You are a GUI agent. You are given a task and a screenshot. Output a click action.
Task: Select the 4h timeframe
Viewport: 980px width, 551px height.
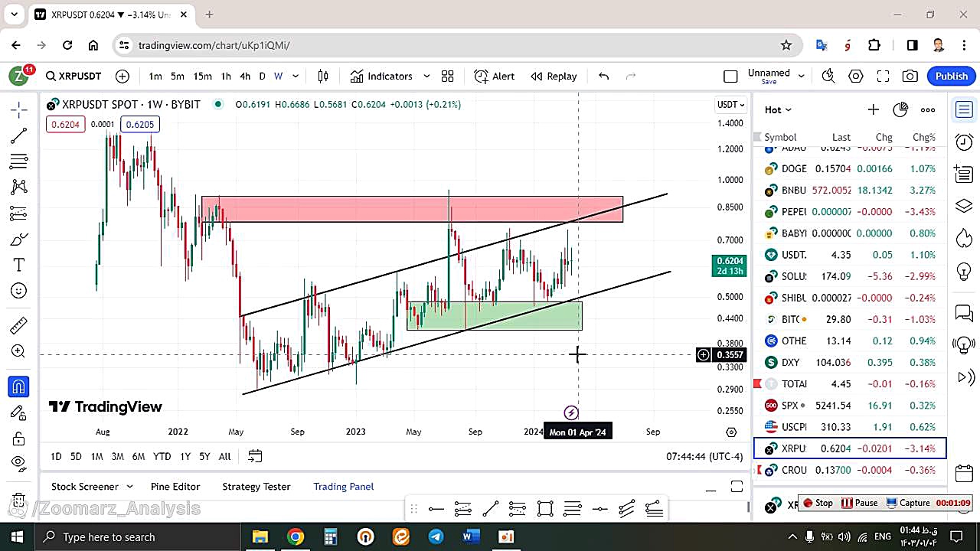(245, 76)
